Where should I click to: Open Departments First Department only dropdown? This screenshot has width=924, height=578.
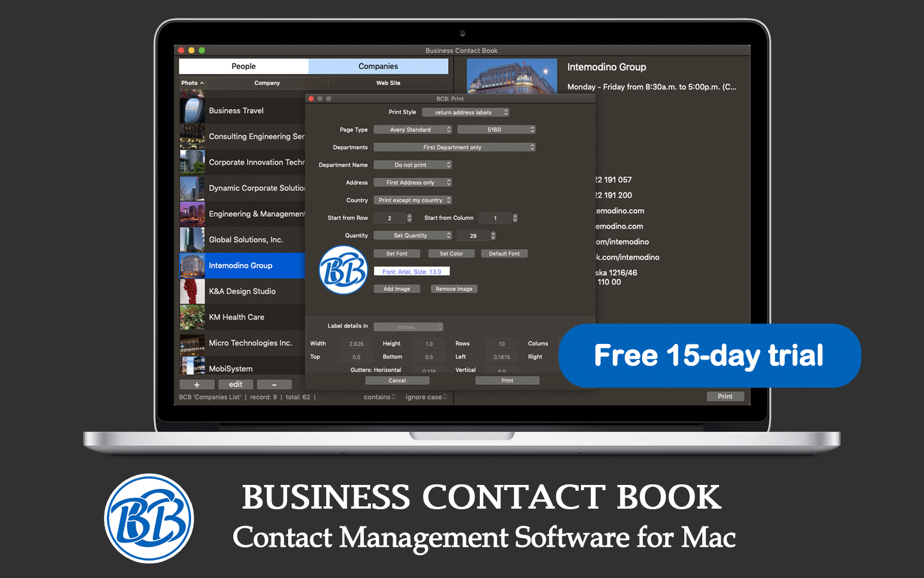[454, 147]
